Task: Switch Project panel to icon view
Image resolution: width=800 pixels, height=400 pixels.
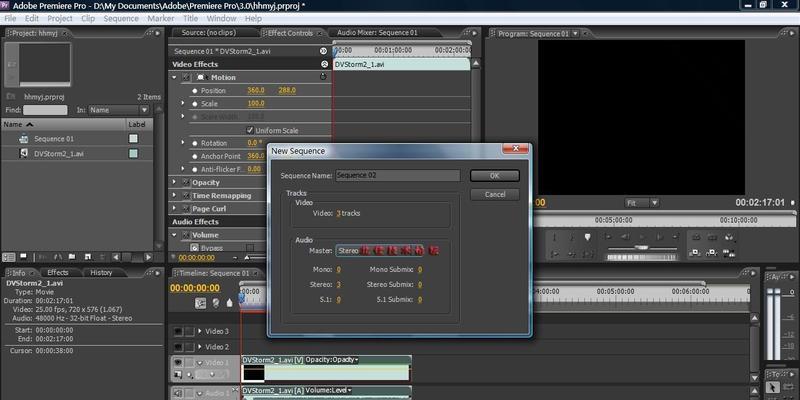Action: click(x=23, y=257)
